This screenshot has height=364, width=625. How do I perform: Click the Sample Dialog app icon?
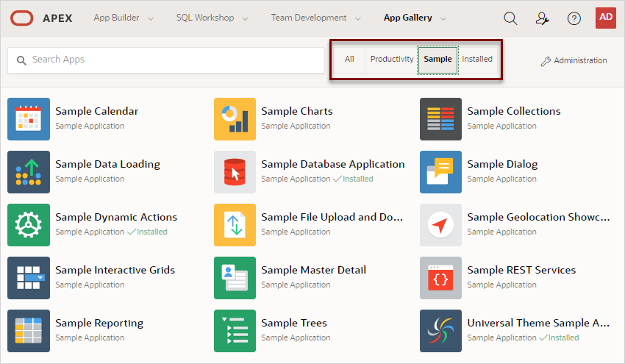tap(440, 172)
